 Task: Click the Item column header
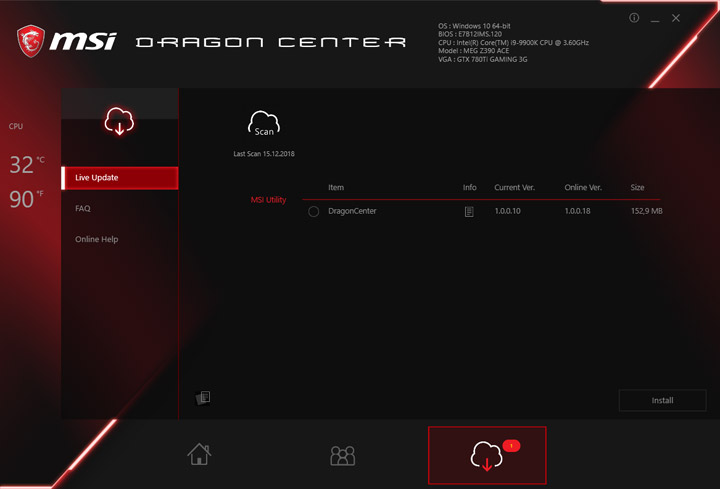point(336,187)
